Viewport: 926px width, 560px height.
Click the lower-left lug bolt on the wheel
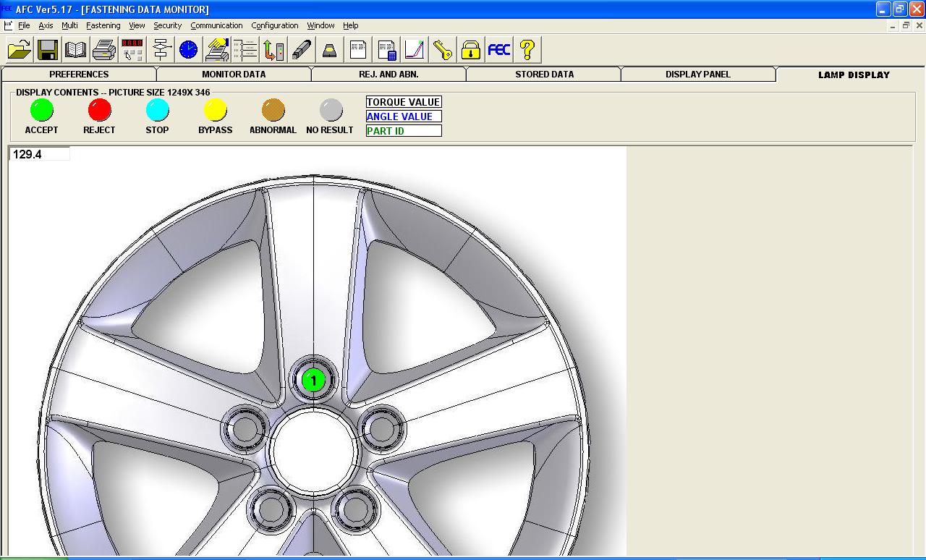[x=271, y=509]
